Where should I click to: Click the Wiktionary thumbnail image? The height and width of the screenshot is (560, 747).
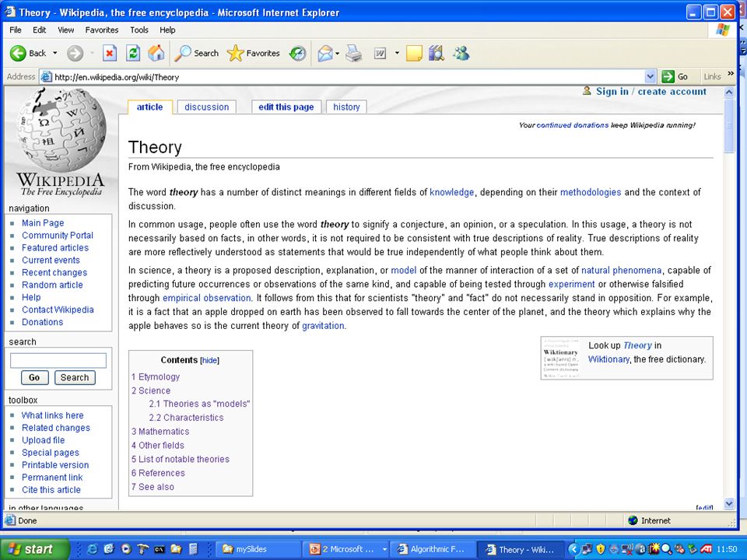pos(561,358)
